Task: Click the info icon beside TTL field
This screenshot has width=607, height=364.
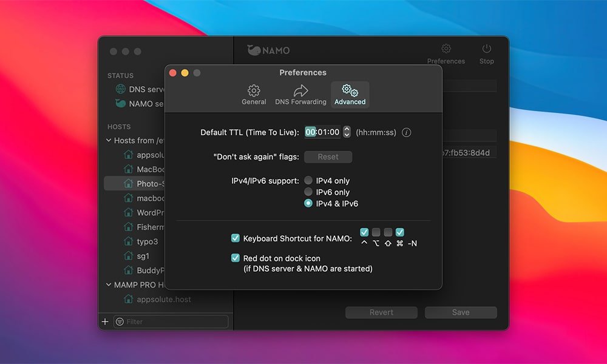Action: (407, 132)
